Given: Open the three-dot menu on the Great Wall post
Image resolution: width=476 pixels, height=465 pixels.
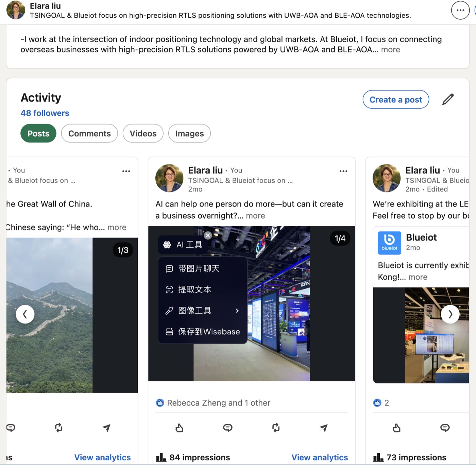Looking at the screenshot, I should click(x=126, y=171).
